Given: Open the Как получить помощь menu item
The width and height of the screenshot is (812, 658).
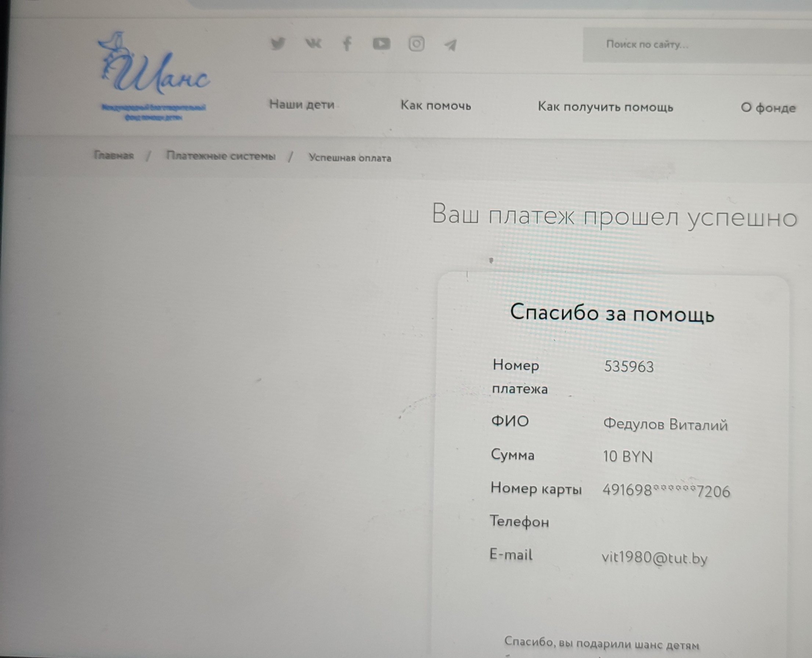Looking at the screenshot, I should [605, 107].
